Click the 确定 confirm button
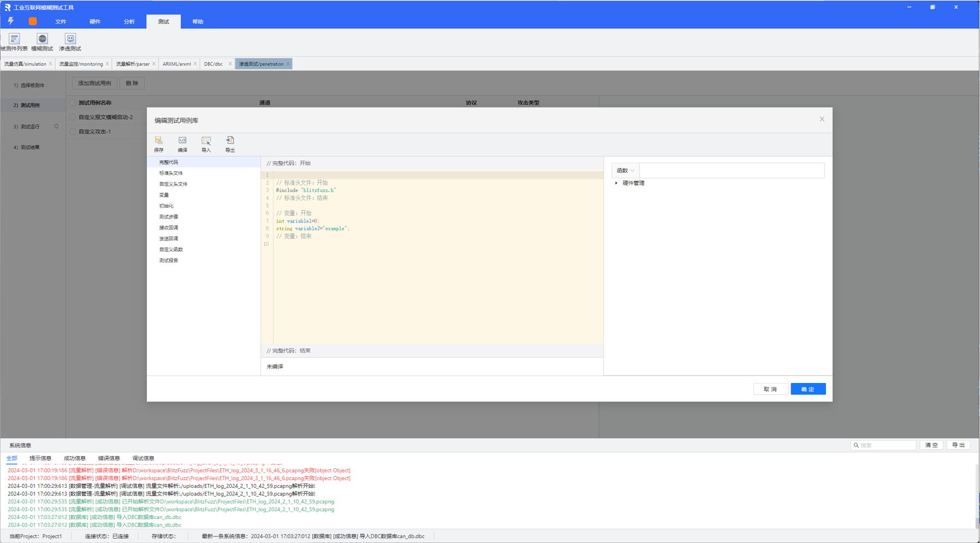Viewport: 980px width, 543px height. coord(807,389)
